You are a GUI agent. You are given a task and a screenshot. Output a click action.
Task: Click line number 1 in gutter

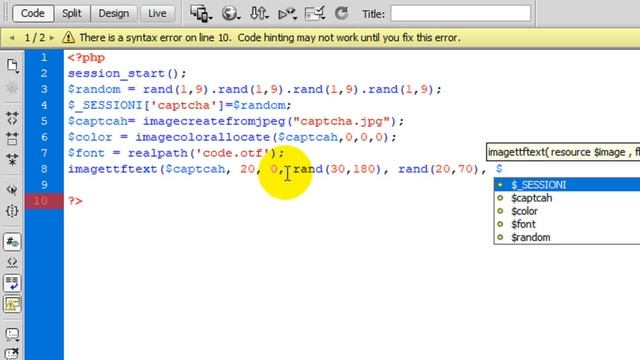(44, 58)
